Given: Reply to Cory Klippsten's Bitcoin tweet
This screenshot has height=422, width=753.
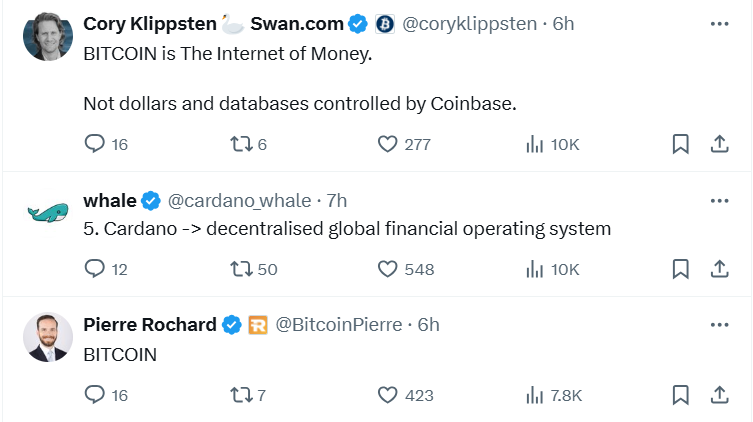Looking at the screenshot, I should [x=96, y=144].
